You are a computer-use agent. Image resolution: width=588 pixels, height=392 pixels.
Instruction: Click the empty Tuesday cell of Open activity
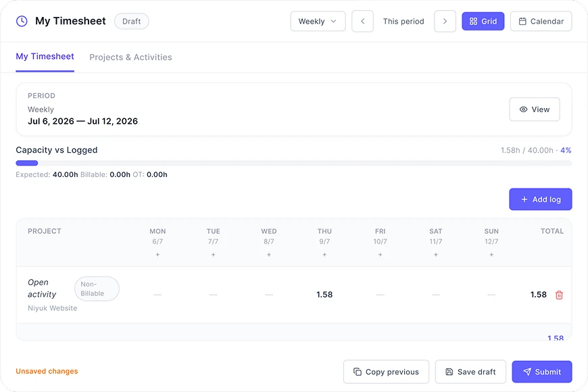coord(214,295)
